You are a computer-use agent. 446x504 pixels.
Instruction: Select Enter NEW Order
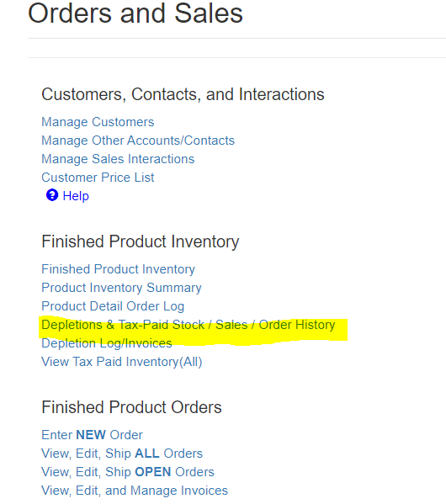click(x=92, y=435)
